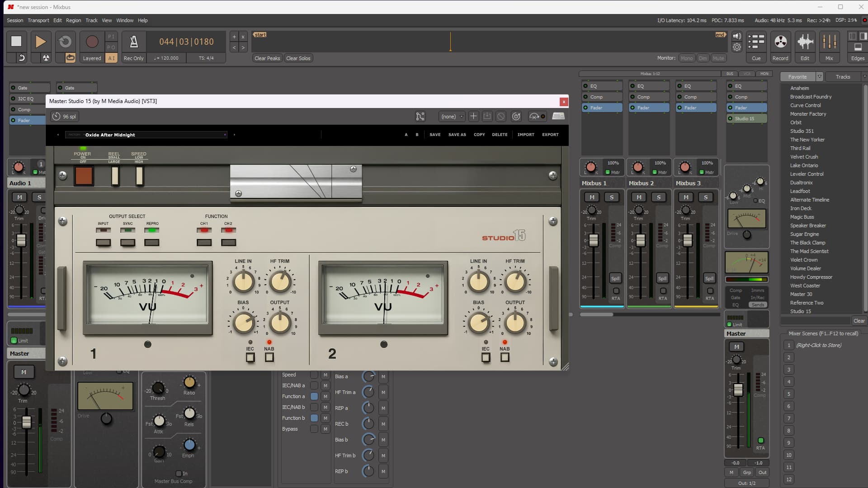Arm the global Record button
The image size is (868, 488).
pos(92,42)
